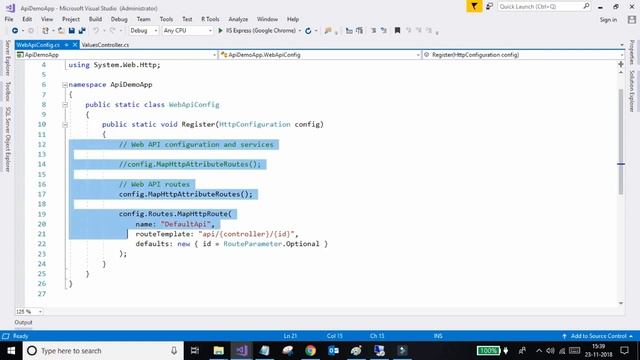Collapse the namespace ApiDemoApp block
This screenshot has height=360, width=640.
click(65, 85)
